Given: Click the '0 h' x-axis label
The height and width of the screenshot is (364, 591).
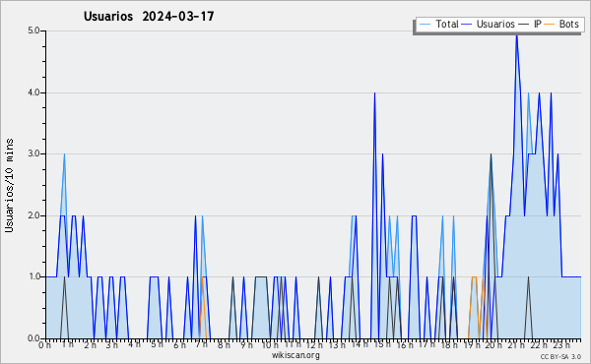Looking at the screenshot, I should tap(44, 345).
